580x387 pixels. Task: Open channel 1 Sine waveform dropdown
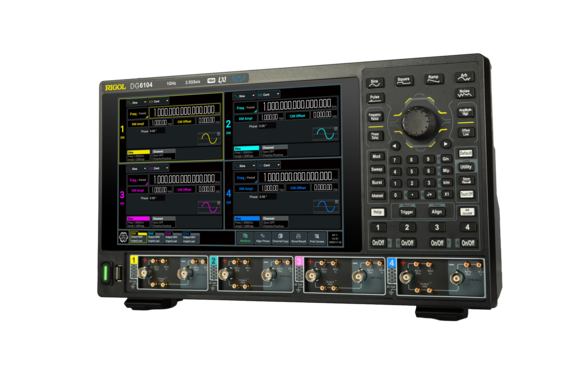pyautogui.click(x=136, y=102)
